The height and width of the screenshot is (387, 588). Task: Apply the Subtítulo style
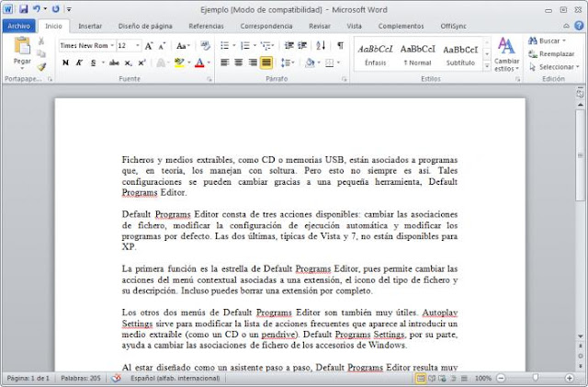460,55
